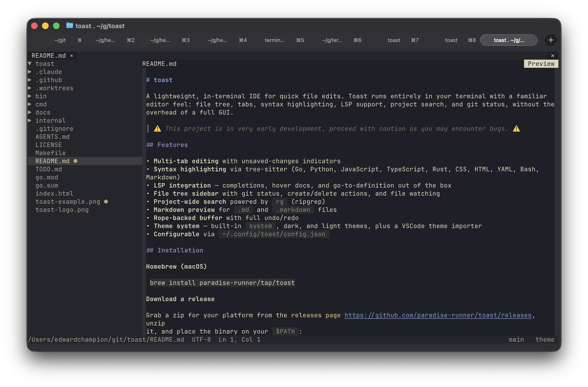
Task: Expand the internal folder
Action: (30, 120)
